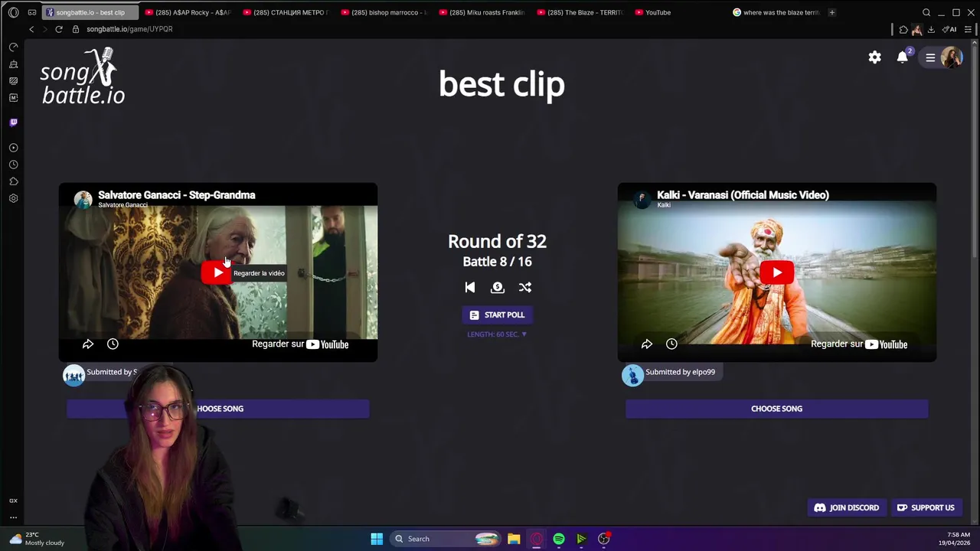
Task: Shuffle the battle order
Action: [x=524, y=287]
